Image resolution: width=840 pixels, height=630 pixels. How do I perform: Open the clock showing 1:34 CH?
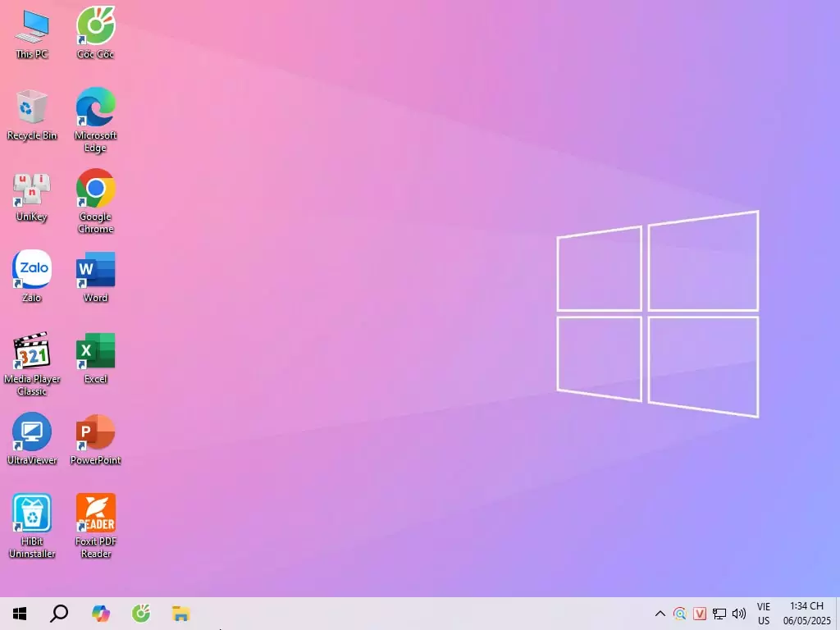tap(806, 614)
